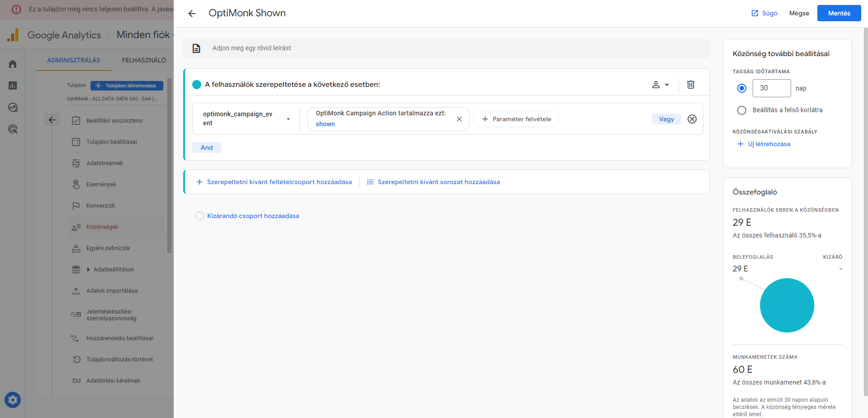Screen dimensions: 868x418
Task: Save audience with the Mentés button
Action: [x=839, y=13]
